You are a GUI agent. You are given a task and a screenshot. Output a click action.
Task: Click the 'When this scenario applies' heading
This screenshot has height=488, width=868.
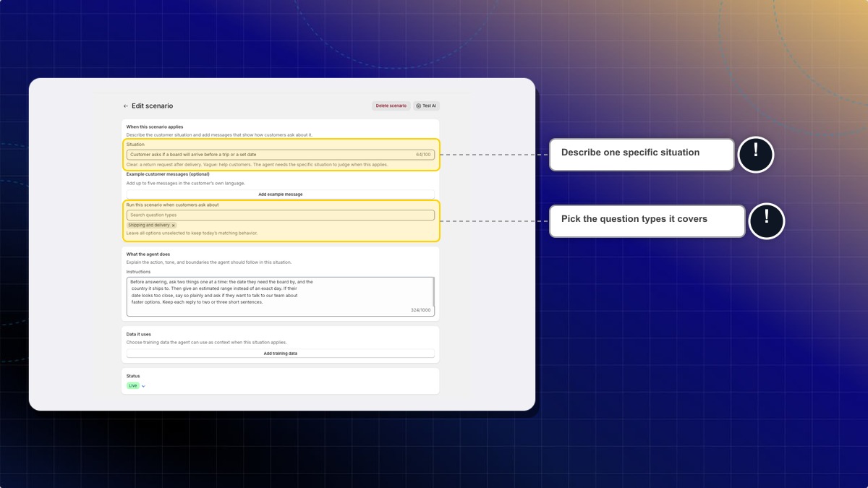pyautogui.click(x=155, y=127)
